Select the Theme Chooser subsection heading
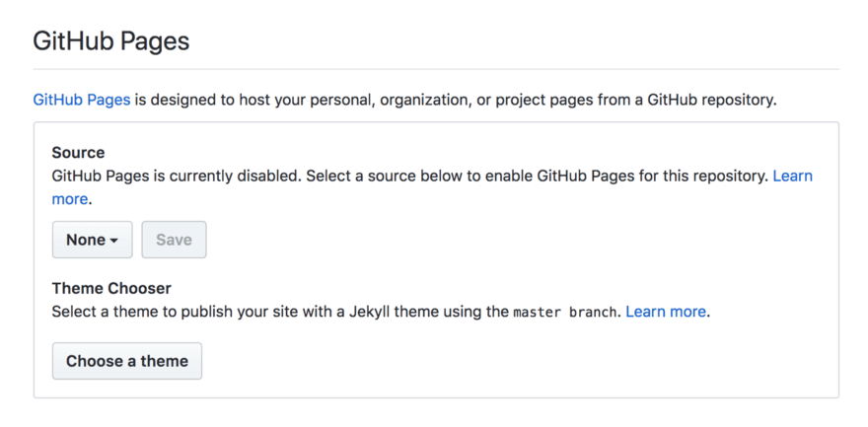Image resolution: width=868 pixels, height=427 pixels. [x=111, y=288]
